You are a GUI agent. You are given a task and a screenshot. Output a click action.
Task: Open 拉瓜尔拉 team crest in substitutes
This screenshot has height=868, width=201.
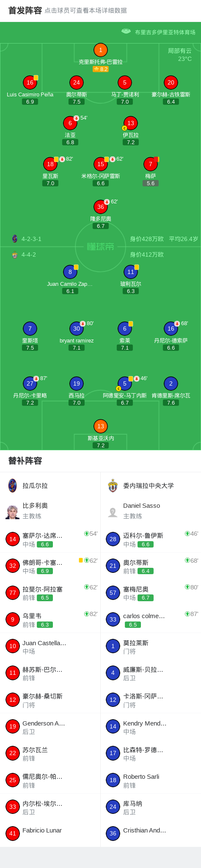13,485
